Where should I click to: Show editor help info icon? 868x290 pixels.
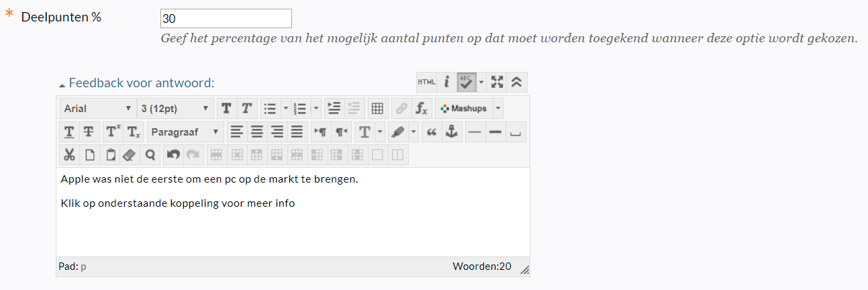(446, 82)
